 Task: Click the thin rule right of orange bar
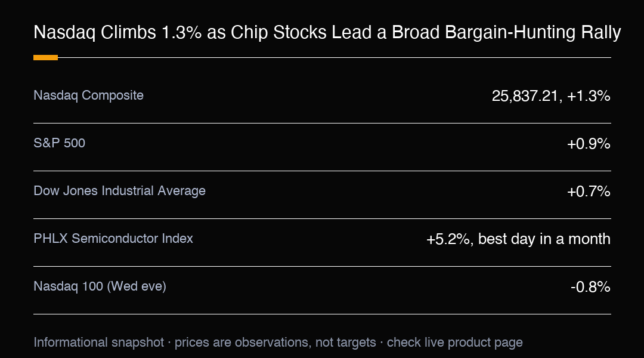(x=335, y=57)
